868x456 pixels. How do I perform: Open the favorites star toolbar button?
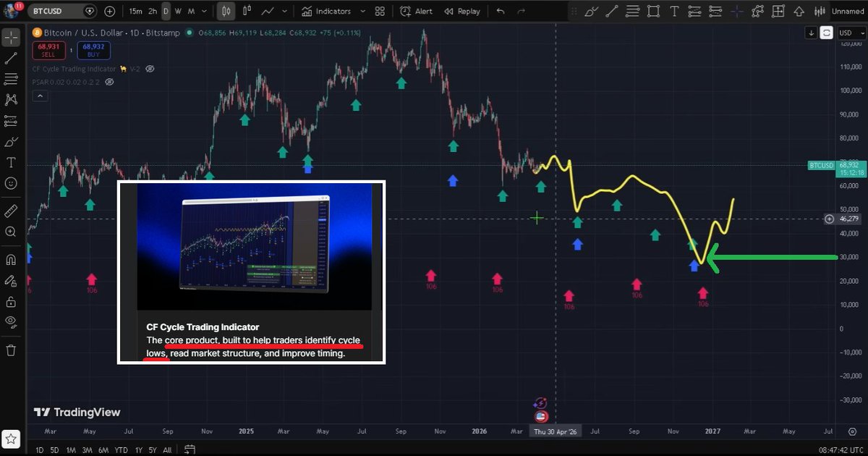[x=11, y=439]
